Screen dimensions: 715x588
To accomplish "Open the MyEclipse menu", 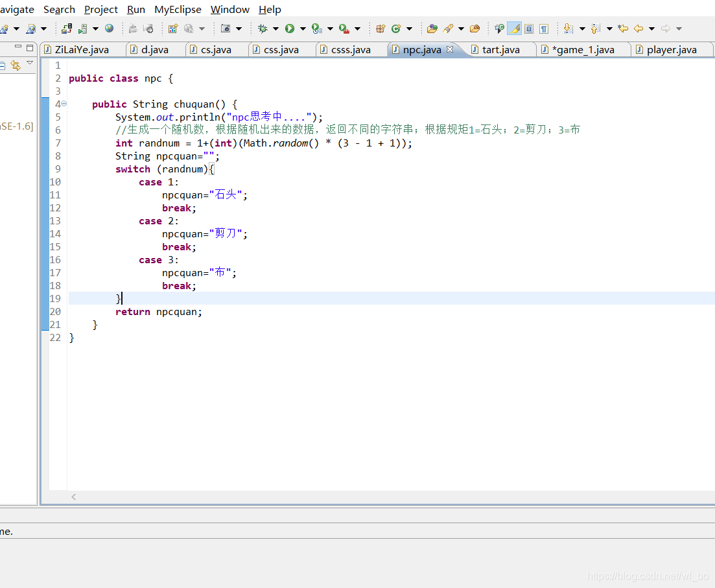I will [178, 10].
